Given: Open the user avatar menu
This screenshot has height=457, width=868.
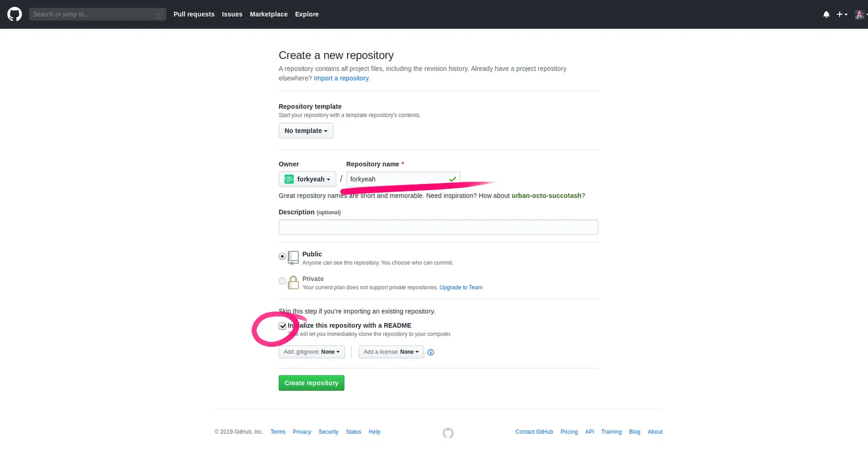Looking at the screenshot, I should click(860, 15).
